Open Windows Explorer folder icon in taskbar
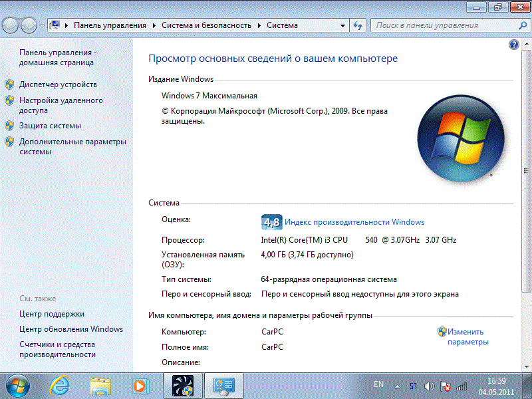532x399 pixels. tap(100, 385)
